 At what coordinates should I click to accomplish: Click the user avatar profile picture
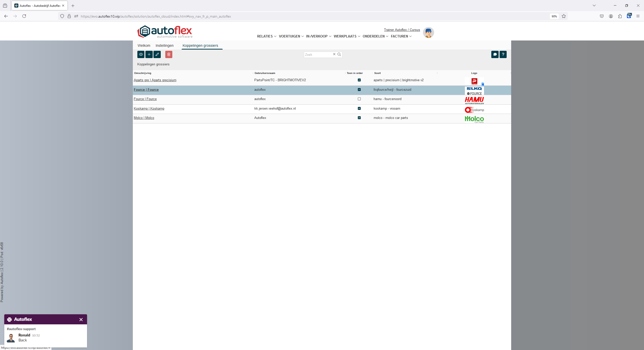coord(428,33)
